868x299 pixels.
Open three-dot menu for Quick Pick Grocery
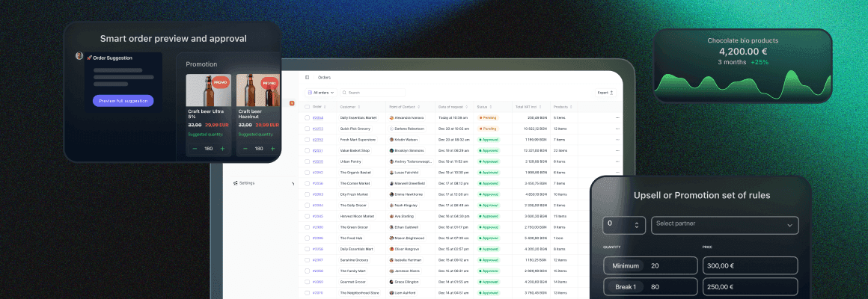pos(617,129)
